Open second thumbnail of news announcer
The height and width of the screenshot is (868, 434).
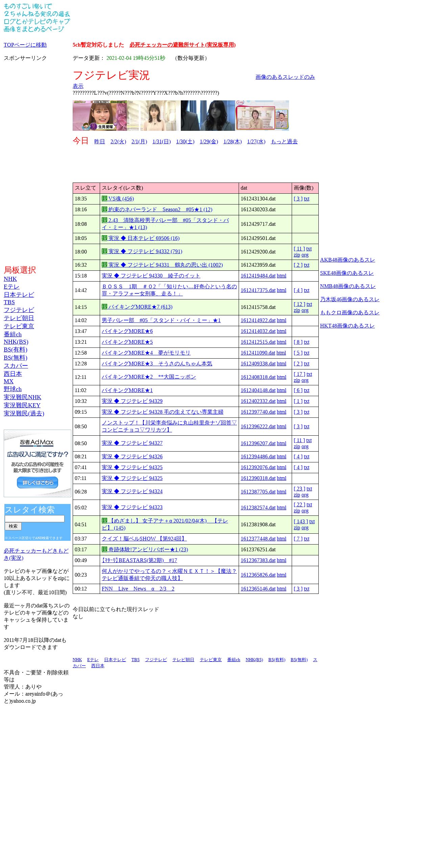(154, 116)
